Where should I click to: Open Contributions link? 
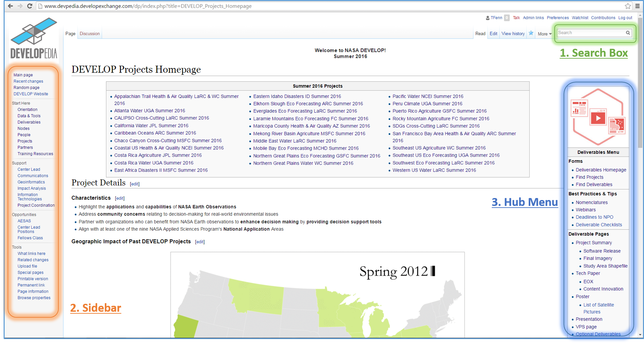point(603,18)
